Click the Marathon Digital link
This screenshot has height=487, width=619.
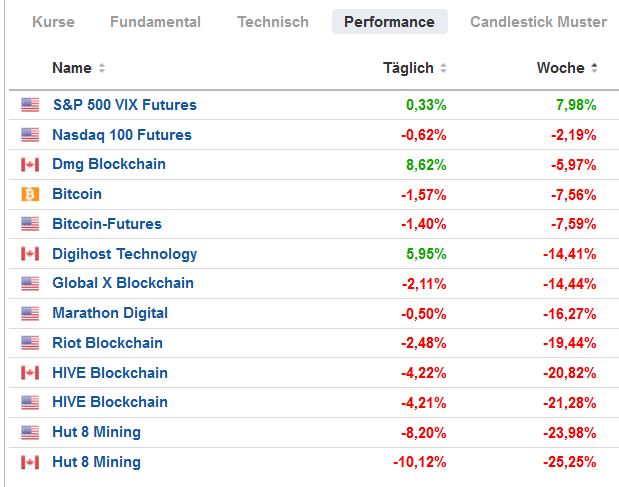click(110, 313)
